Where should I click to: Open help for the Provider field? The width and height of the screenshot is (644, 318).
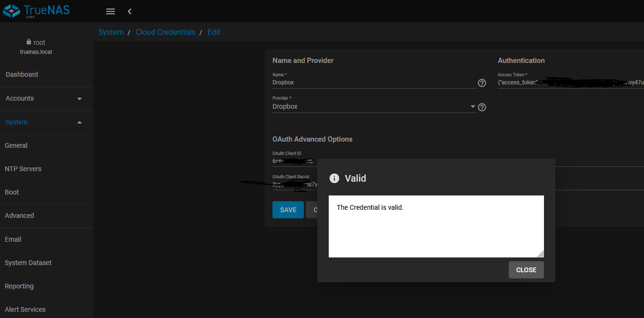[x=482, y=107]
